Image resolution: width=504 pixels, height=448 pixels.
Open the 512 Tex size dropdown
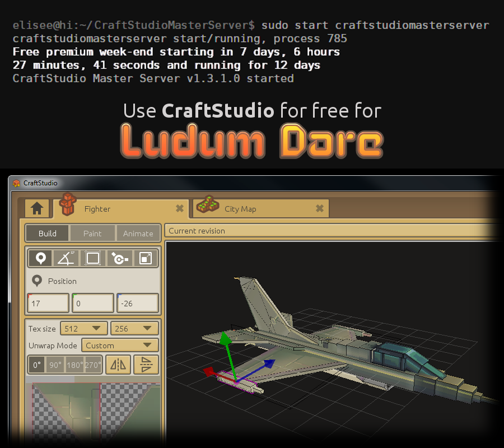point(83,328)
